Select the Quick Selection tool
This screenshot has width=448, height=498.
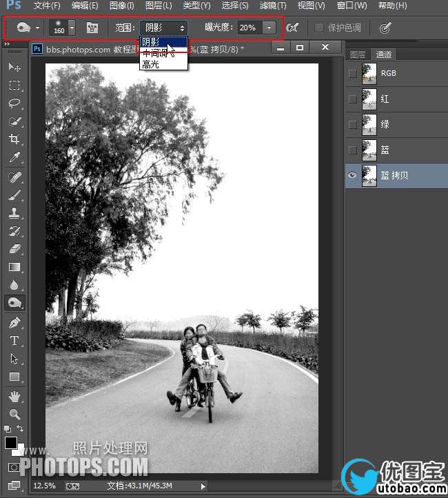tap(14, 121)
